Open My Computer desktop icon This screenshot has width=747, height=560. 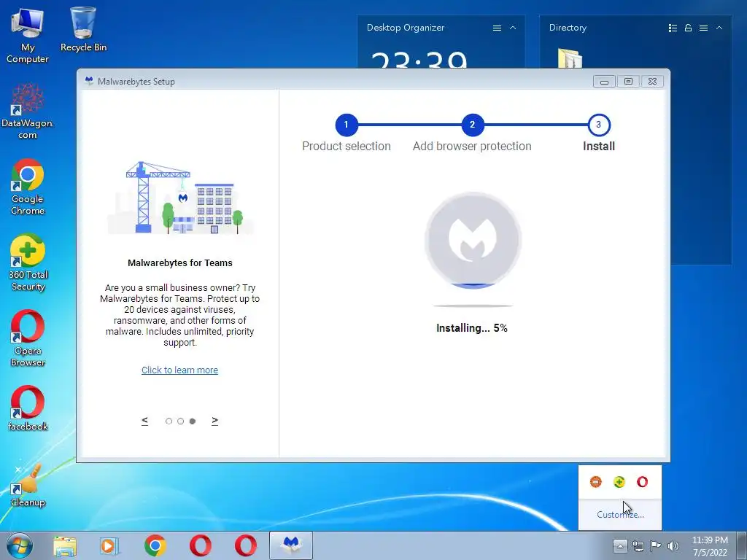tap(27, 36)
